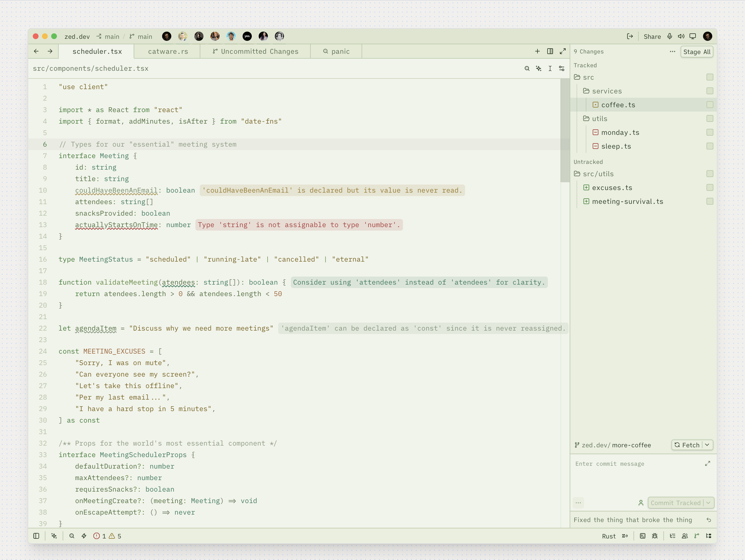Click the Commit Tracked button
The height and width of the screenshot is (560, 745).
click(675, 503)
